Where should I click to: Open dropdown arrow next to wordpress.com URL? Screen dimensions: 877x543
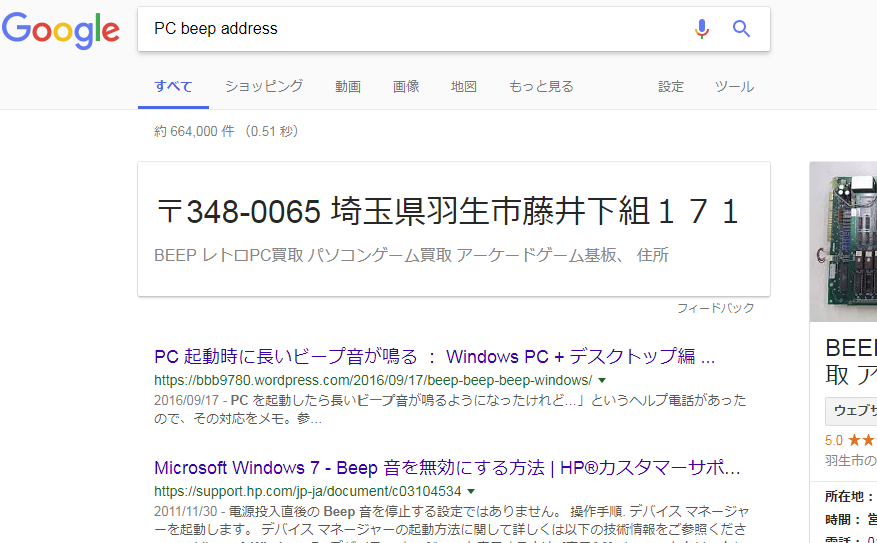click(x=602, y=380)
